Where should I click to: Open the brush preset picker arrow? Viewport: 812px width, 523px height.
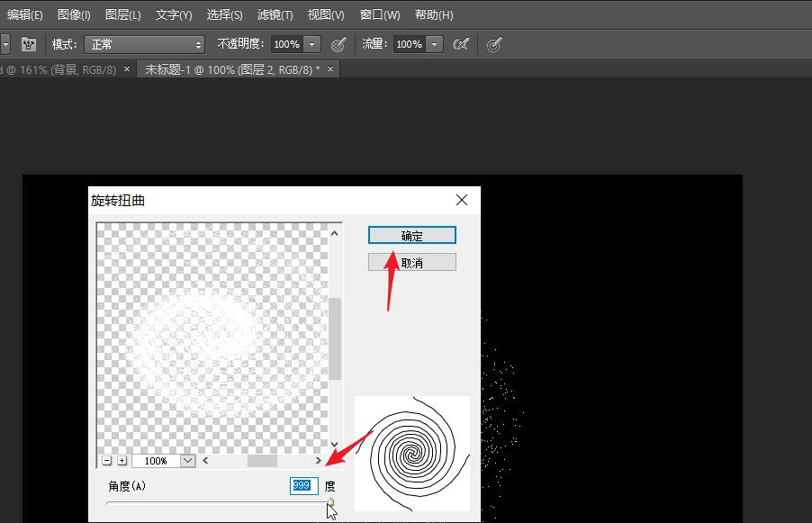[5, 44]
